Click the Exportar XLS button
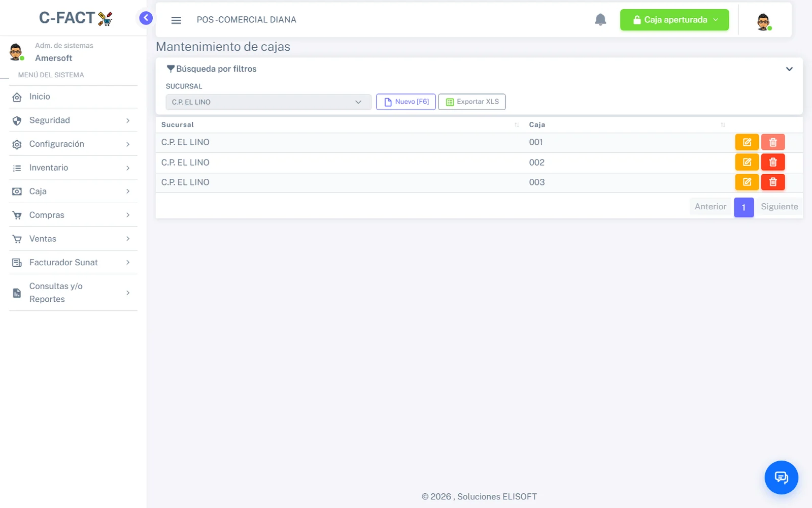The width and height of the screenshot is (812, 508). 472,102
